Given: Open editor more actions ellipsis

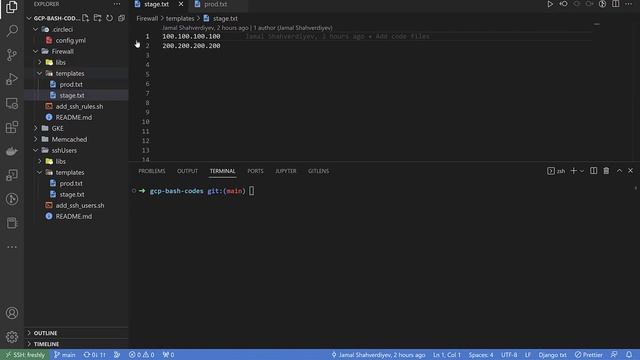Looking at the screenshot, I should [629, 4].
